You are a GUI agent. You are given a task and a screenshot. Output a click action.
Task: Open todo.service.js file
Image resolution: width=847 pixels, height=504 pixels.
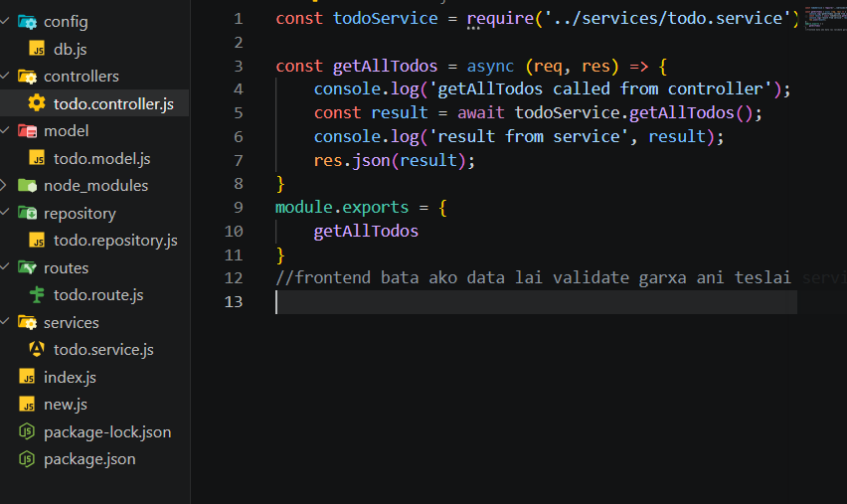[103, 350]
